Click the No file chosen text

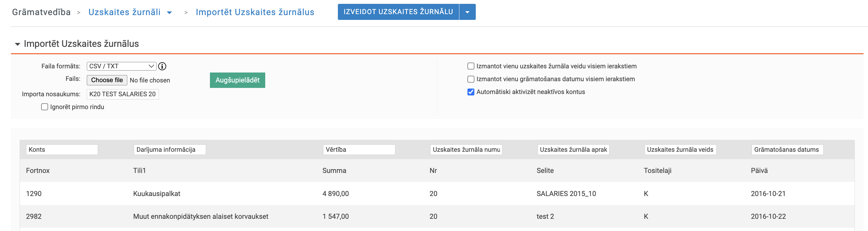[x=150, y=80]
